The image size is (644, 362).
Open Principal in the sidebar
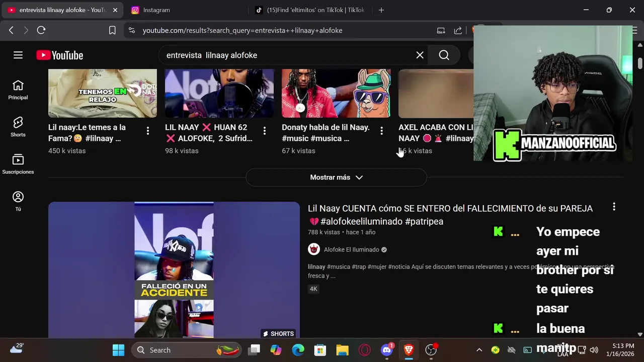click(x=18, y=90)
